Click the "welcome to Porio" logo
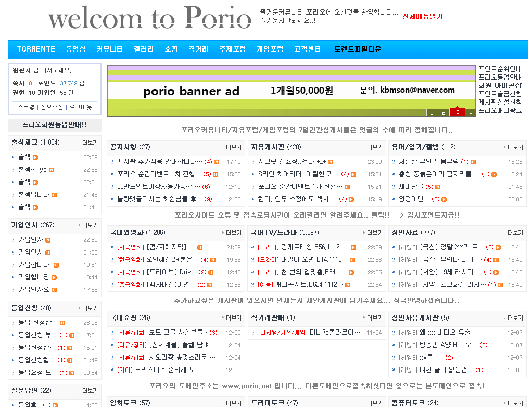 [150, 19]
